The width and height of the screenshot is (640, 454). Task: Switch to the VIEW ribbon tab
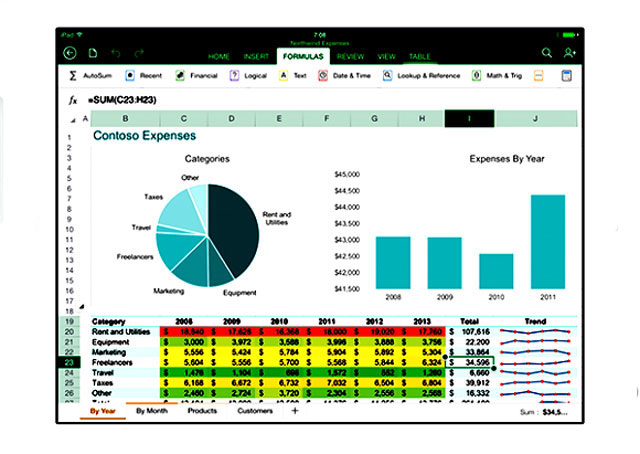pyautogui.click(x=386, y=56)
